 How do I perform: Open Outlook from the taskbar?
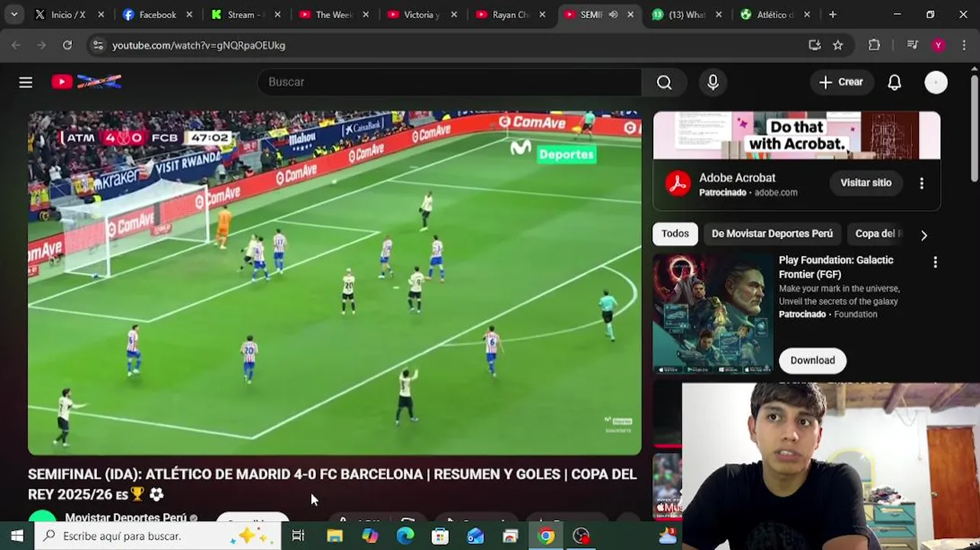point(475,536)
